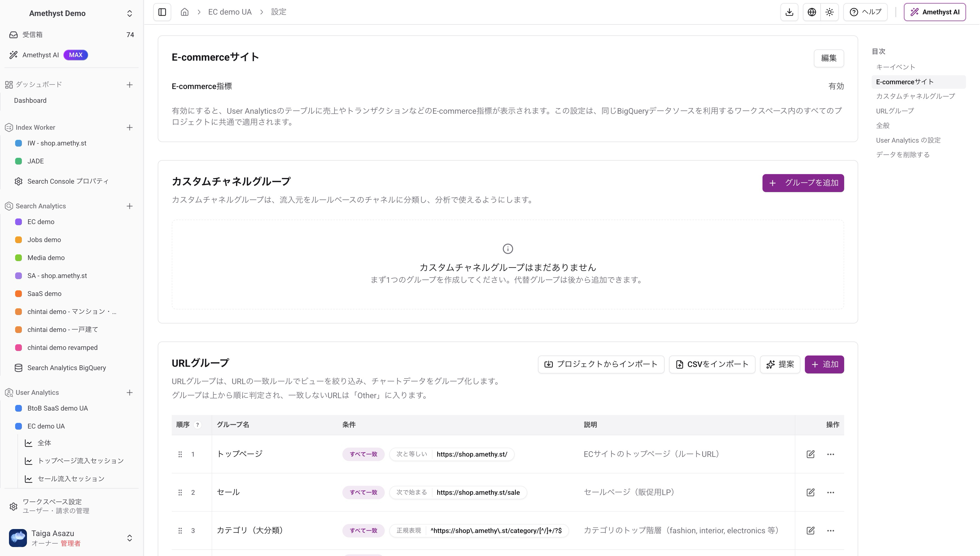This screenshot has height=556, width=980.
Task: Open the 受信箱 inbox
Action: click(x=72, y=35)
